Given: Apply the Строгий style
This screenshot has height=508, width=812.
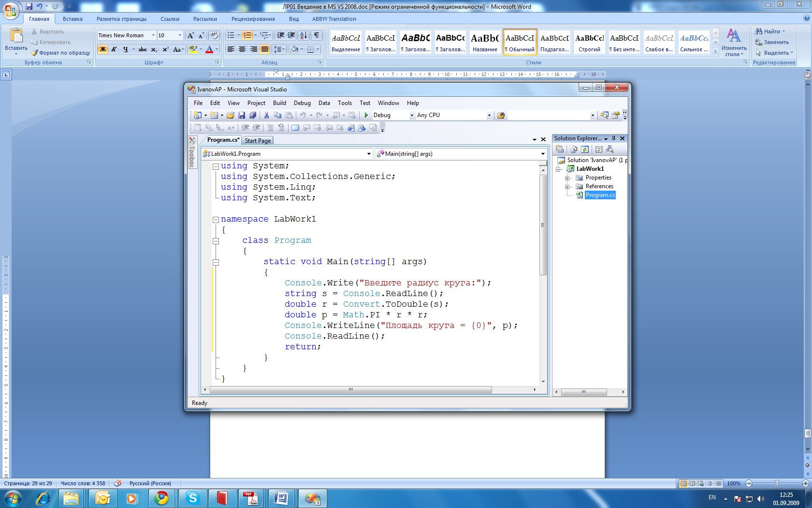Looking at the screenshot, I should (589, 42).
